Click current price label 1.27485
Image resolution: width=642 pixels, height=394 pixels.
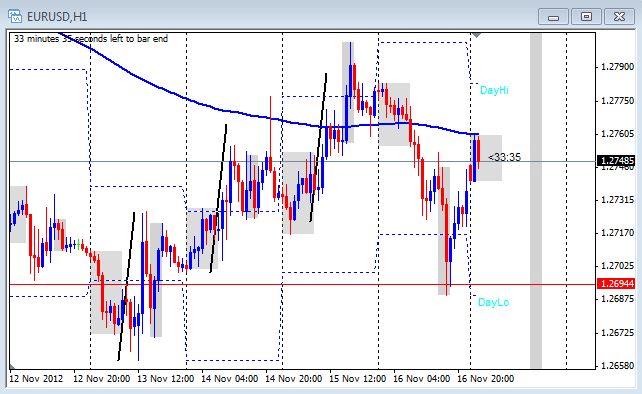616,161
